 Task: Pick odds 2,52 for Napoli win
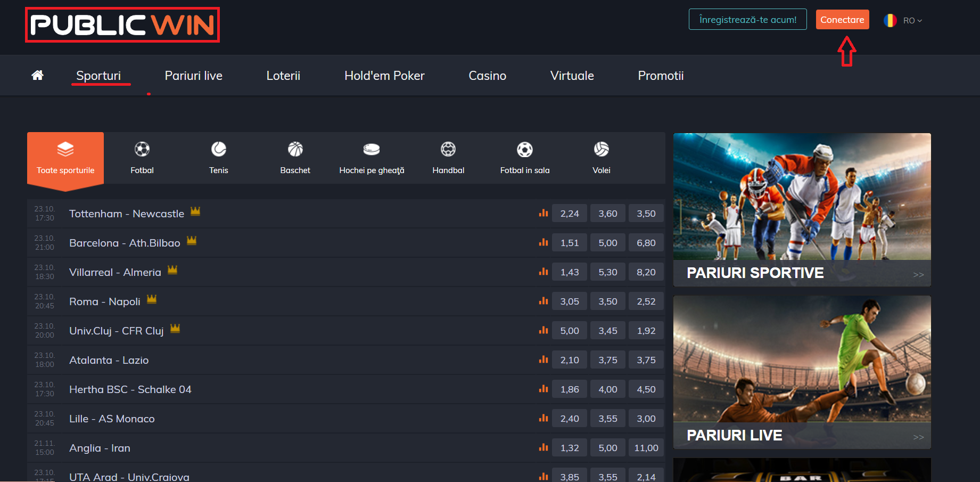[646, 301]
